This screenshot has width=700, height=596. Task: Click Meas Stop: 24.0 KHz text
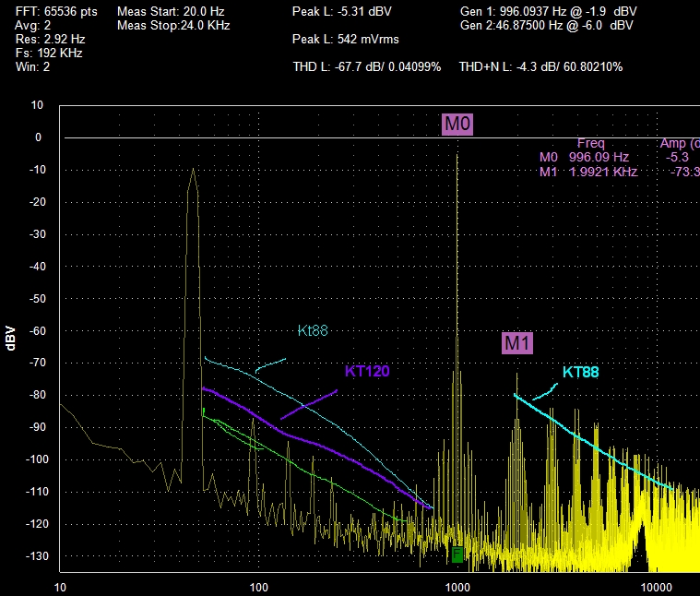(x=173, y=26)
